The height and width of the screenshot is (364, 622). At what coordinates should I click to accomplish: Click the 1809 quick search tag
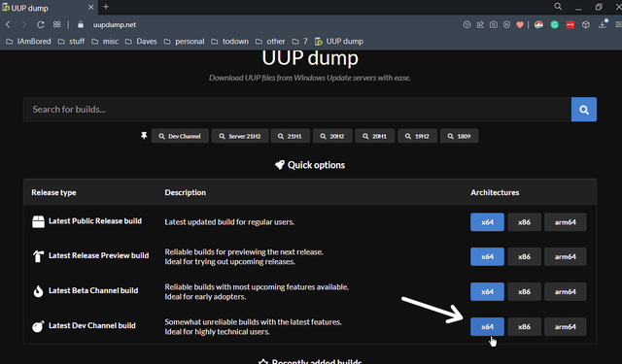[x=459, y=136]
